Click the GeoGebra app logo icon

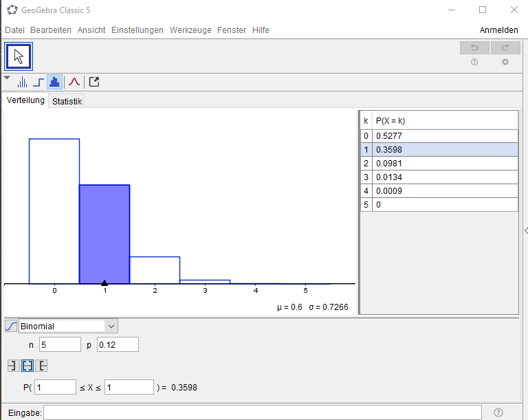[12, 10]
